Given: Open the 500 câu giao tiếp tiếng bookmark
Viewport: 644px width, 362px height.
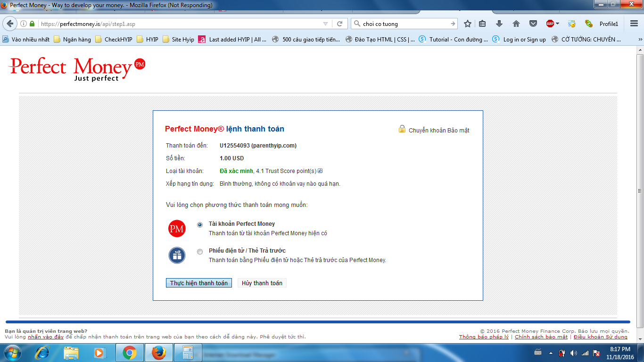Looking at the screenshot, I should coord(306,40).
